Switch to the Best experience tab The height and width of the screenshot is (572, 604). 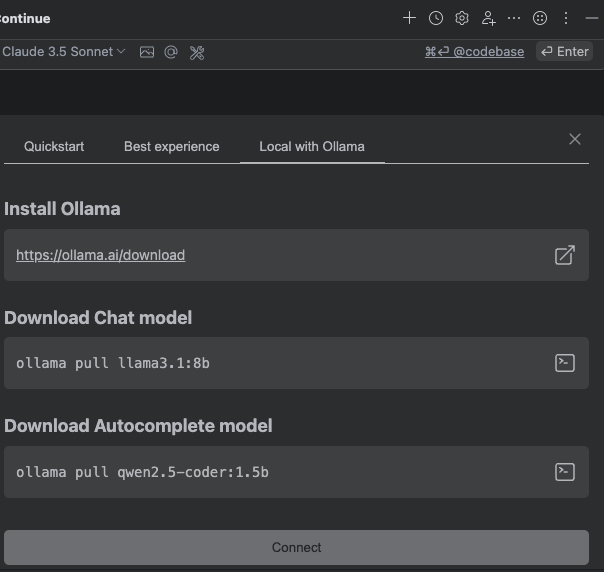pos(171,146)
